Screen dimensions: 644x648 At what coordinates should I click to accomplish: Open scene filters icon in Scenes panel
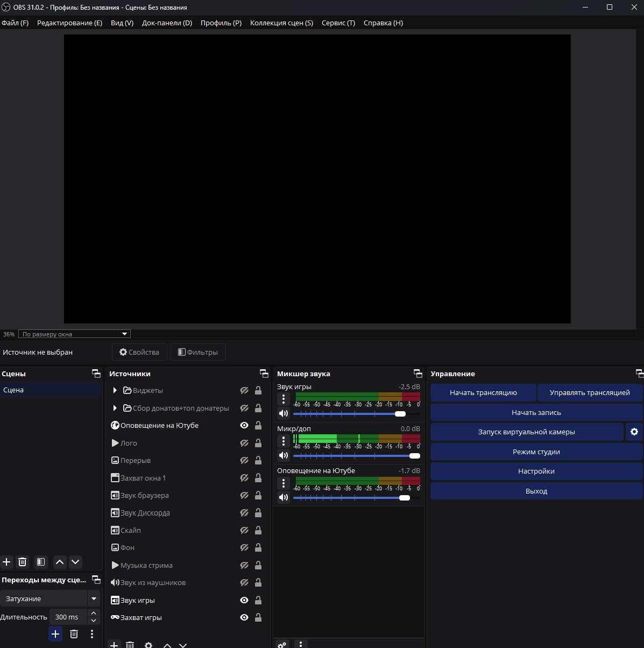click(41, 562)
